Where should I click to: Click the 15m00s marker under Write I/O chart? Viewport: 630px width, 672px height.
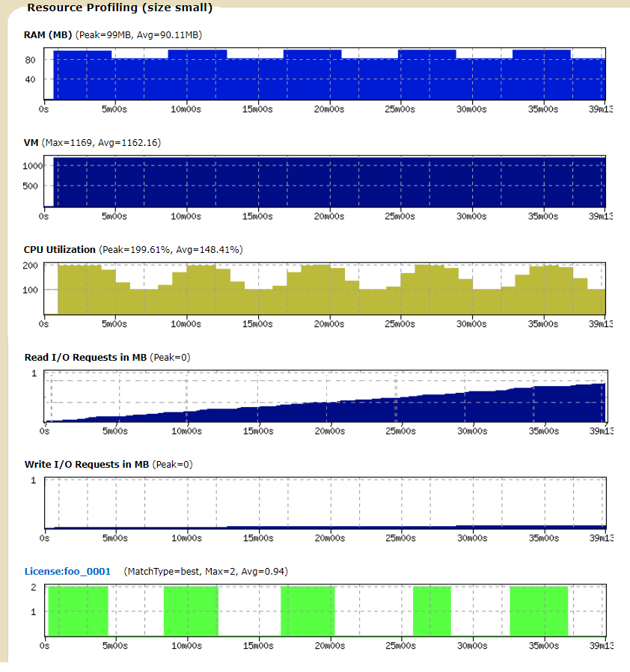[x=258, y=538]
